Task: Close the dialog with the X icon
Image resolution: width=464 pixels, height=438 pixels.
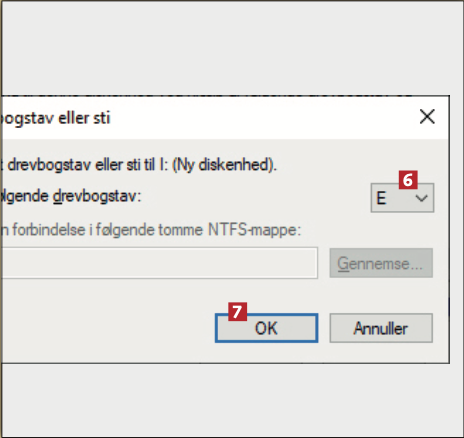Action: tap(427, 117)
